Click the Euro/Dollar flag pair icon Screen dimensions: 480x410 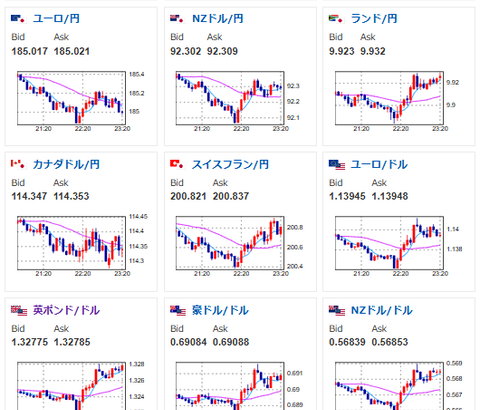(x=337, y=165)
